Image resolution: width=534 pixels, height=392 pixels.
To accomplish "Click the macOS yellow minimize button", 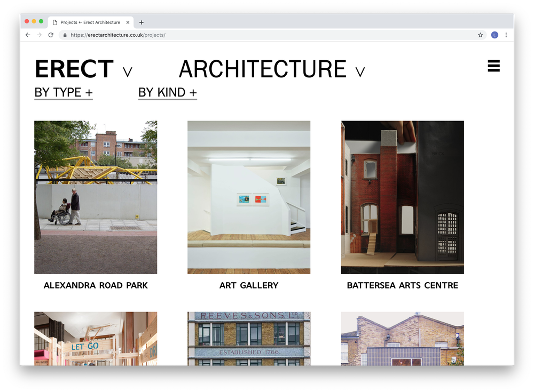I will pos(34,21).
